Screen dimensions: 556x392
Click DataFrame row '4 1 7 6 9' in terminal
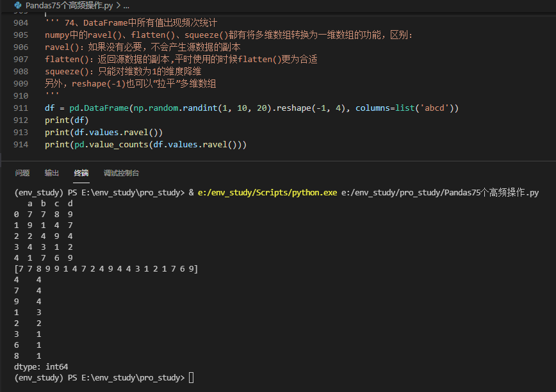click(x=44, y=258)
